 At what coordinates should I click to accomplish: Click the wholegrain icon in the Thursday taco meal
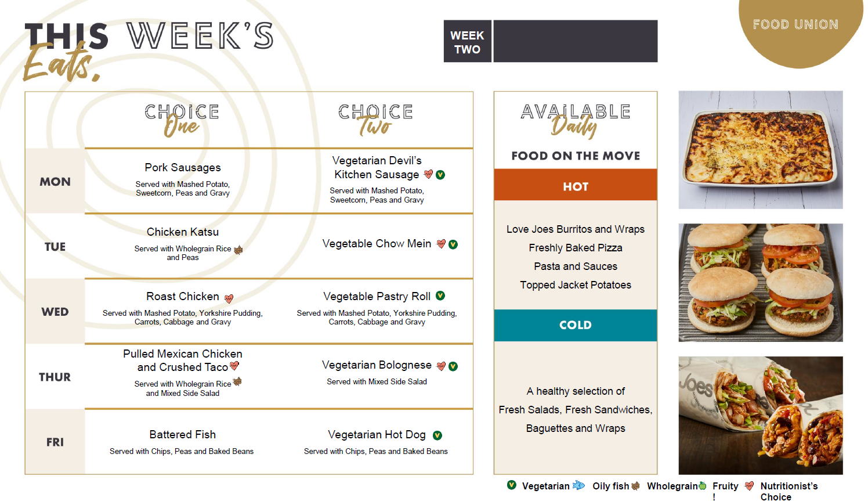[x=237, y=382]
